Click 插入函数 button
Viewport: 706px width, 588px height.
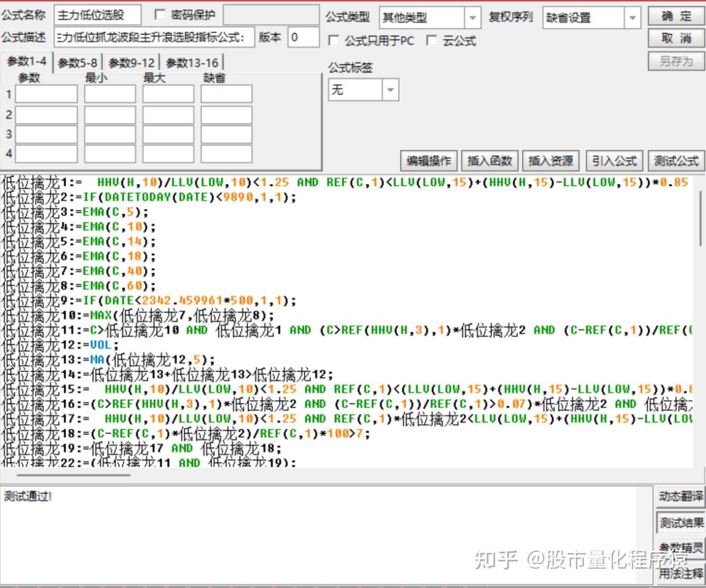(x=489, y=161)
